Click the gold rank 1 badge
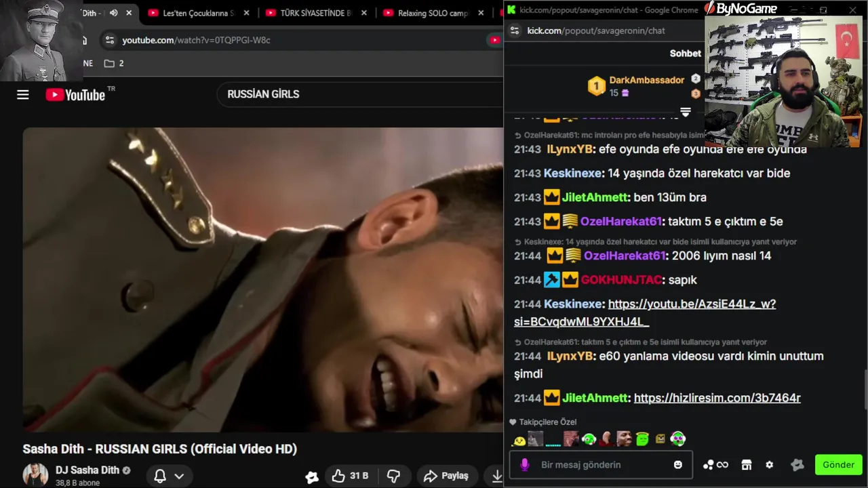The height and width of the screenshot is (488, 868). [596, 86]
